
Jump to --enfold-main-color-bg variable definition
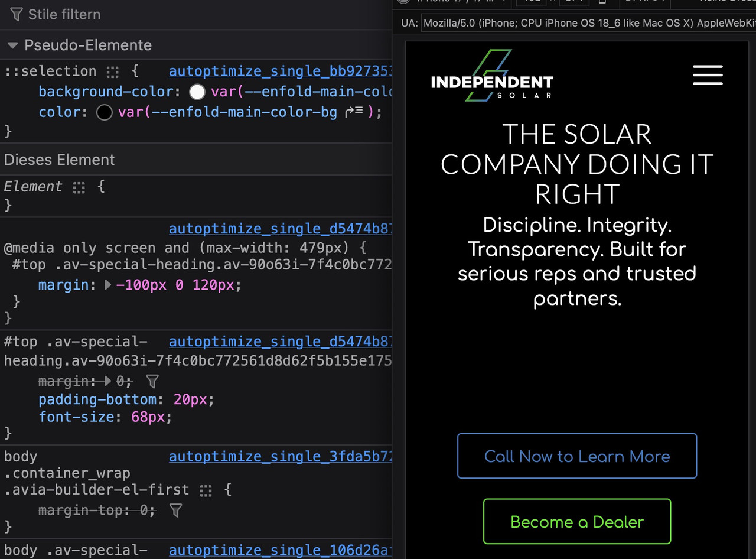pyautogui.click(x=354, y=112)
